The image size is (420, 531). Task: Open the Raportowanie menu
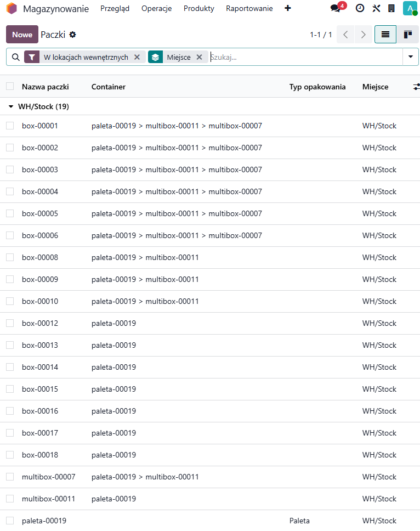coord(249,8)
